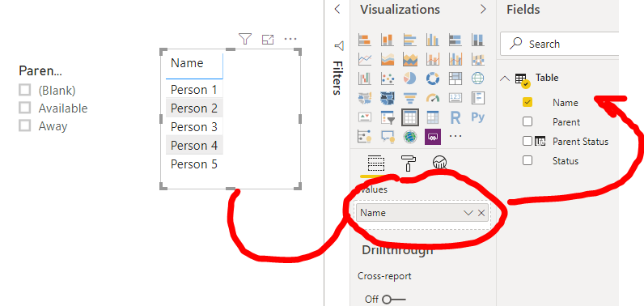The width and height of the screenshot is (644, 306).
Task: Select the Q&A visual
Action: click(388, 136)
